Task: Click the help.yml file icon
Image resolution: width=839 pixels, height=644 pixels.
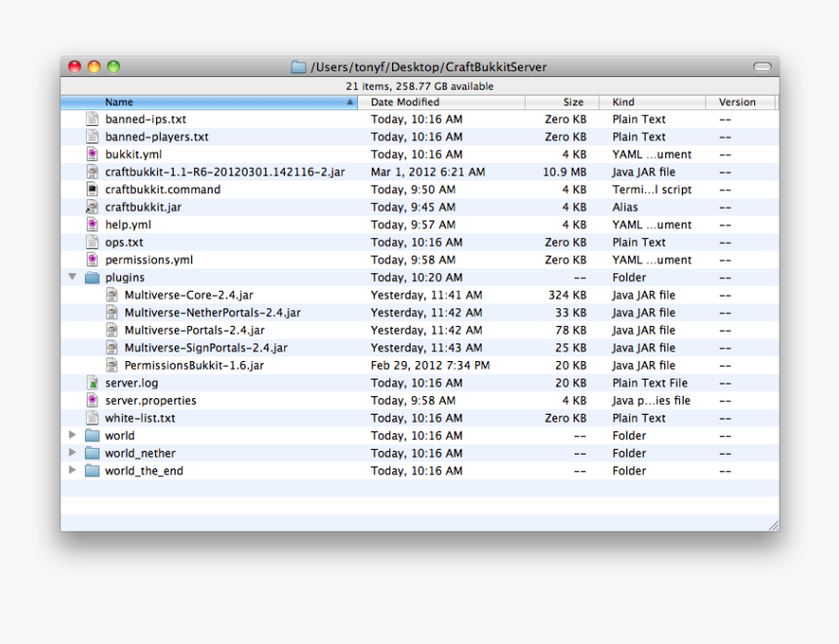Action: [x=92, y=224]
